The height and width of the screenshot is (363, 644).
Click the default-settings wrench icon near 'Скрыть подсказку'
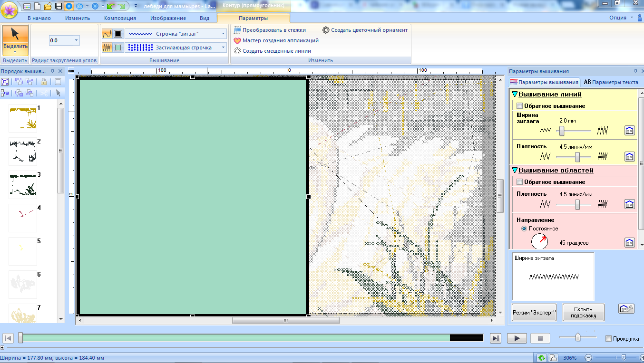click(x=626, y=309)
